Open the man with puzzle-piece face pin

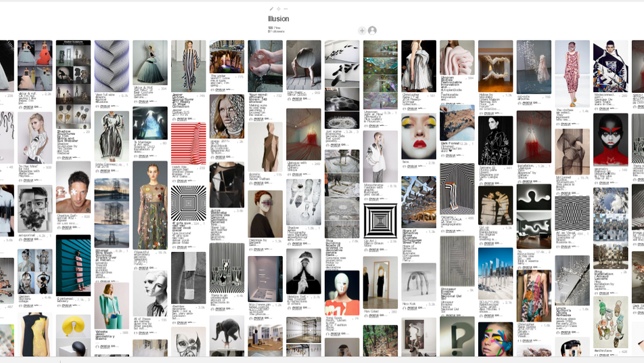(74, 187)
